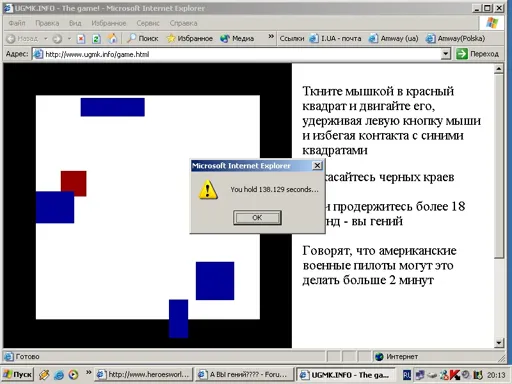This screenshot has height=384, width=512.
Task: Click the narrow blue rectangle crossing bottom border
Action: [x=178, y=319]
